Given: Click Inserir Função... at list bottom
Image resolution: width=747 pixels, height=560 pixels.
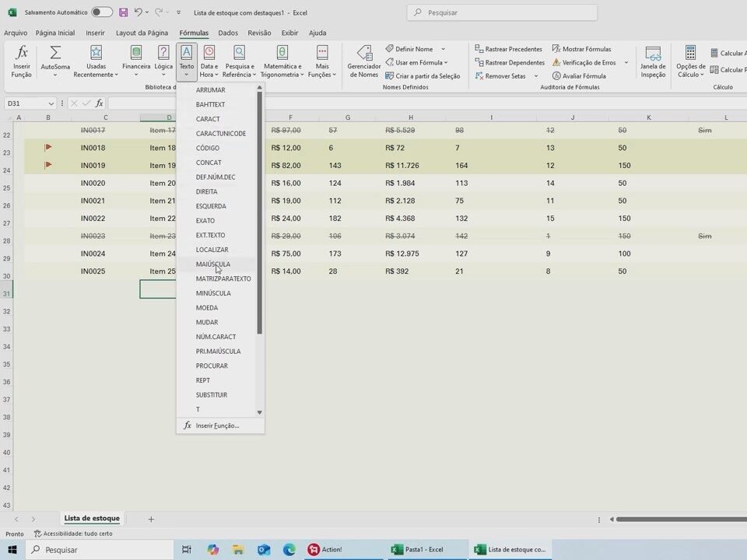Looking at the screenshot, I should click(x=217, y=425).
